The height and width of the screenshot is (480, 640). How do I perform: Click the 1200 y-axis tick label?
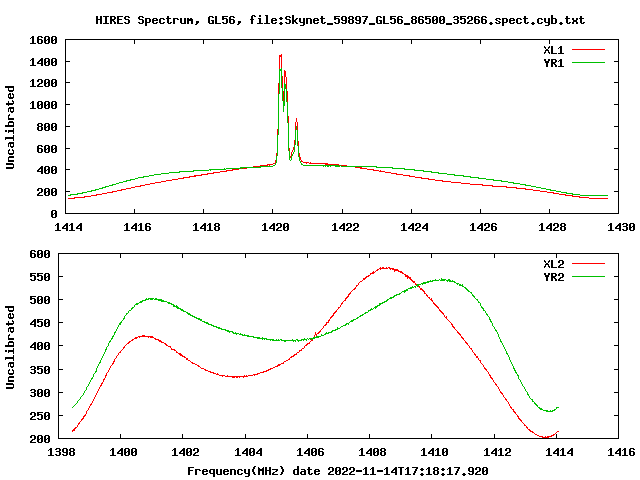coord(43,83)
